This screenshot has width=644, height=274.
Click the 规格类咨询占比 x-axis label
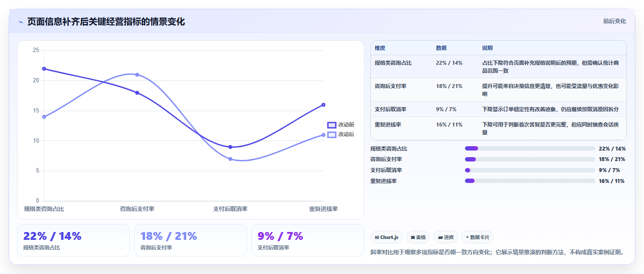click(44, 209)
